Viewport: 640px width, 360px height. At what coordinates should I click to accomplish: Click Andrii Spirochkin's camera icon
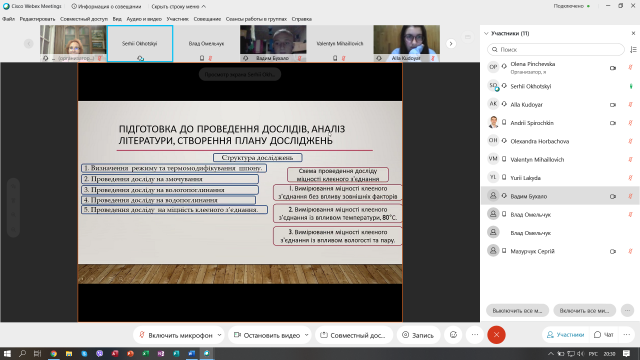[613, 123]
